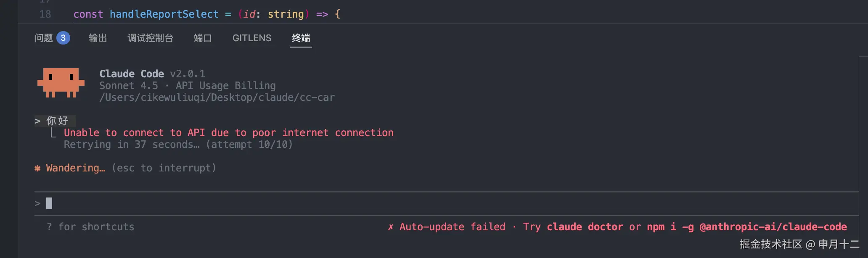The image size is (868, 258).
Task: Click the 'claude doctor' command text
Action: (x=585, y=227)
